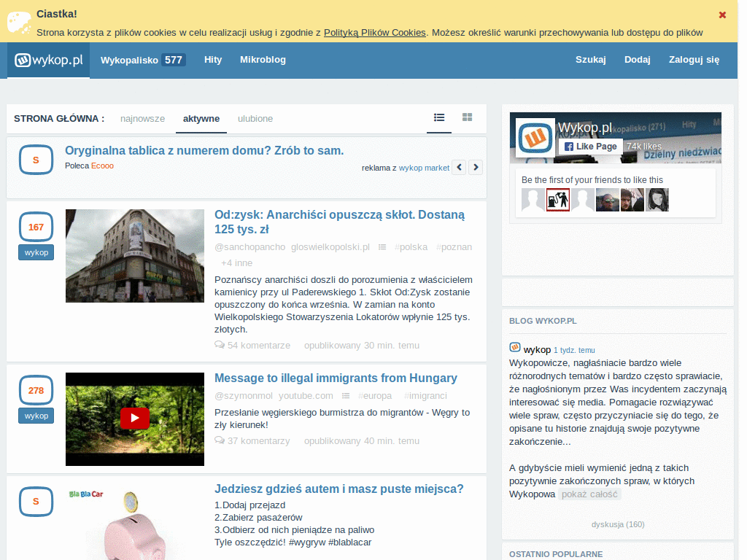Open the Ecooo advertiser link
Screen dimensions: 747x560
click(102, 166)
